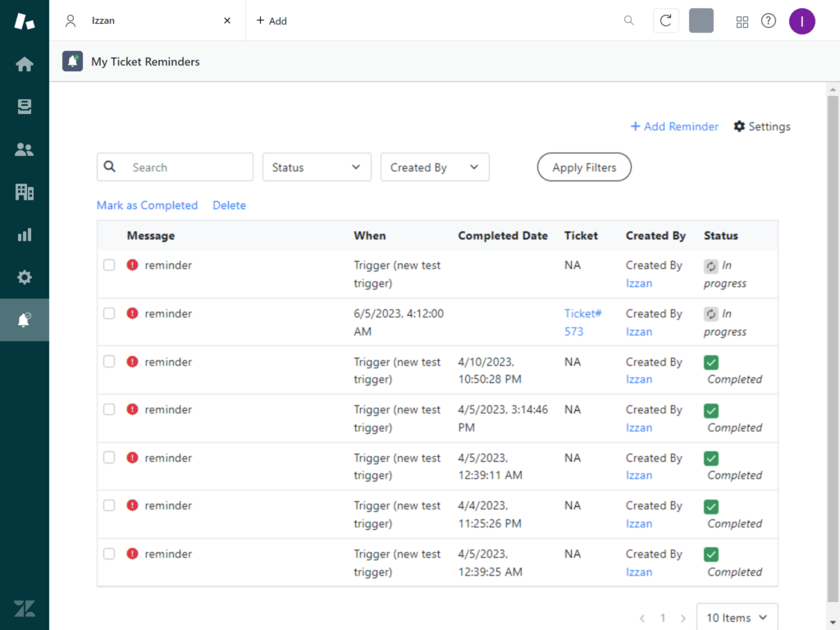Open the Customers icon in the sidebar
Viewport: 840px width, 630px height.
tap(25, 148)
